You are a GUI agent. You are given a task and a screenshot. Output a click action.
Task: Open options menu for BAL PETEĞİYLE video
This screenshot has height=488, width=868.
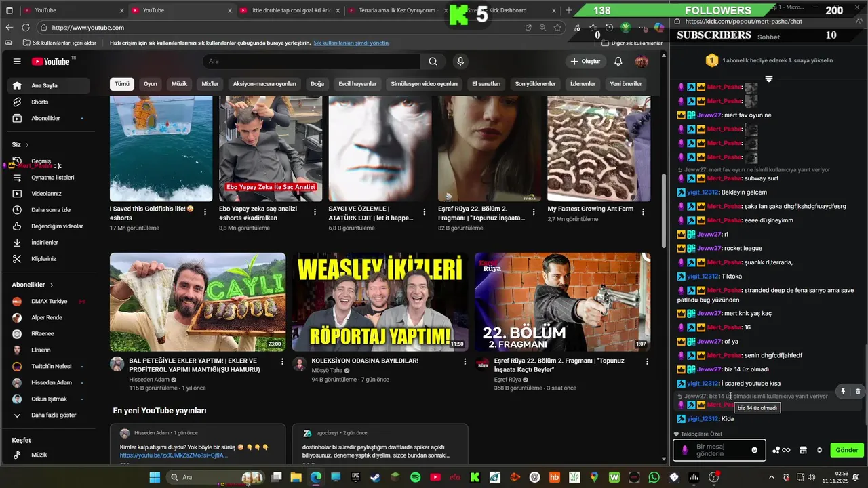pyautogui.click(x=282, y=362)
